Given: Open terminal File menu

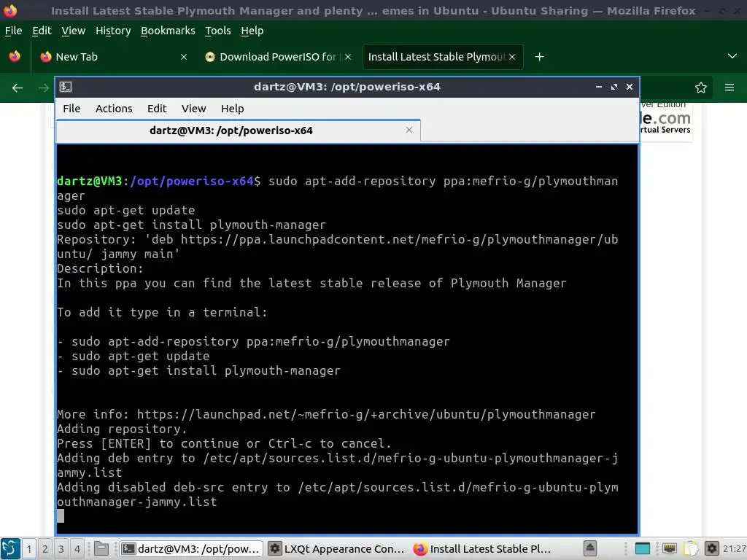Looking at the screenshot, I should [71, 109].
